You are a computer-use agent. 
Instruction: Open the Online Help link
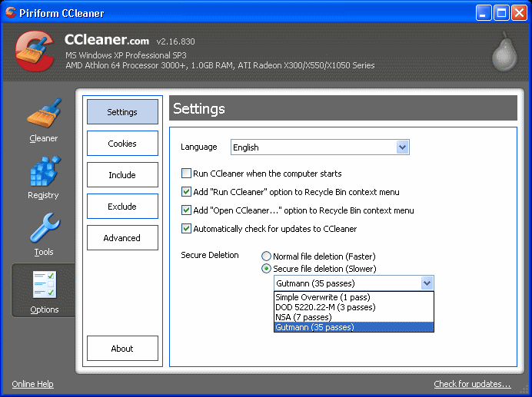click(x=32, y=384)
